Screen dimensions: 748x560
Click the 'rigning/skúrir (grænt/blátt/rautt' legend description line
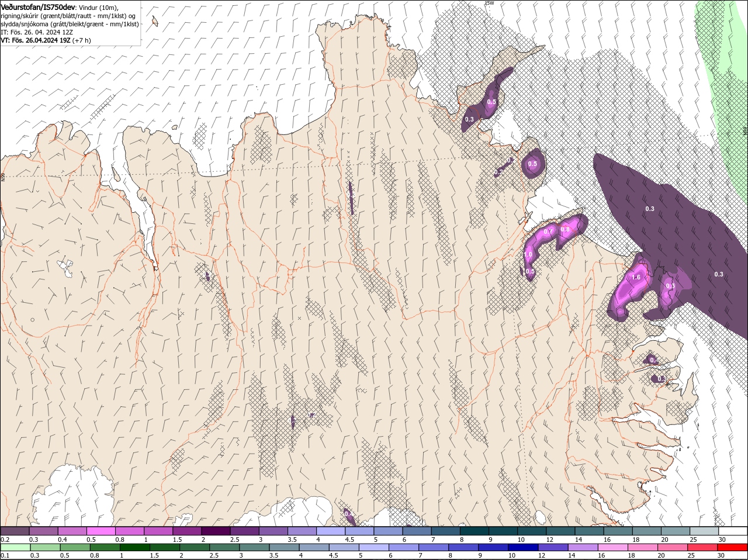68,16
